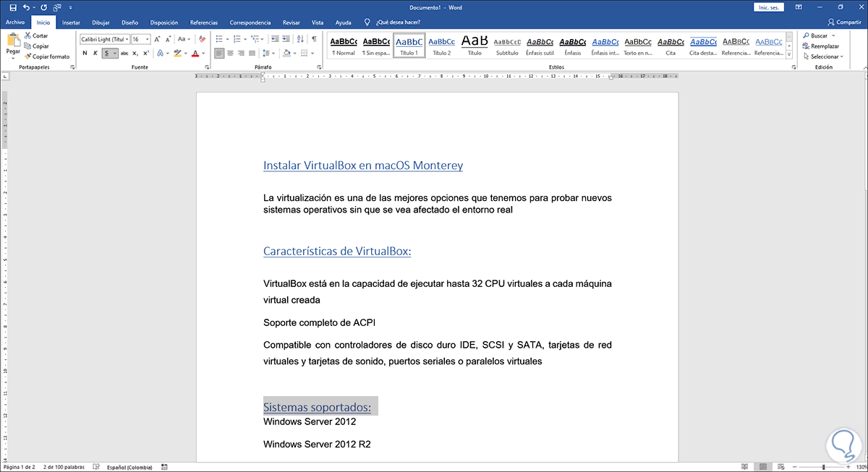Click 'Página 1 de 2' page indicator
This screenshot has height=472, width=868.
[x=19, y=467]
